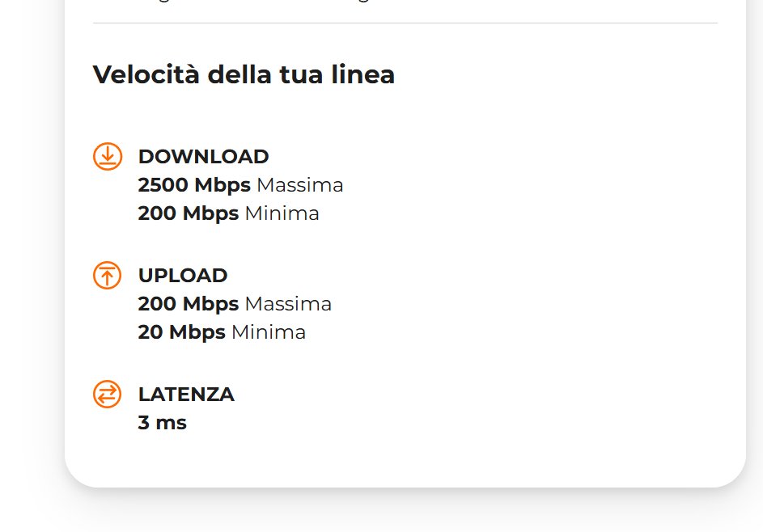Click the orange latency arrows icon
Screen dimensions: 763x532
(x=107, y=394)
